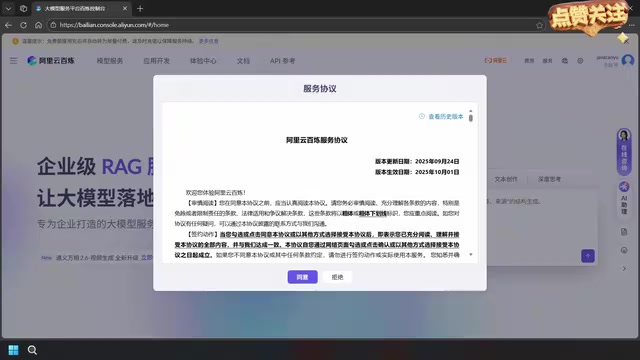Go back with the browser back arrow
The image size is (640, 360).
(8, 25)
